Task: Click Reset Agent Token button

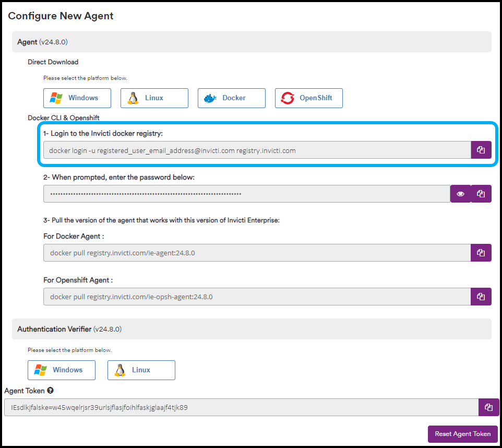Action: 463,434
